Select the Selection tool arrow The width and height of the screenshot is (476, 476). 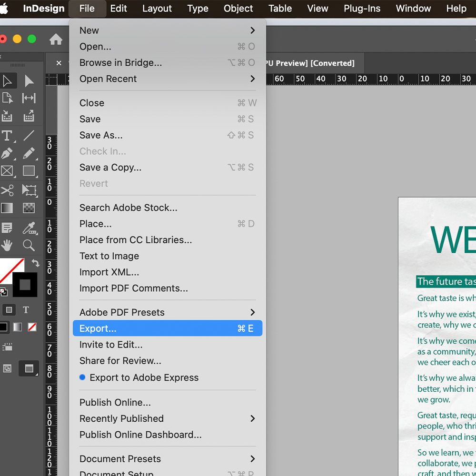[7, 81]
